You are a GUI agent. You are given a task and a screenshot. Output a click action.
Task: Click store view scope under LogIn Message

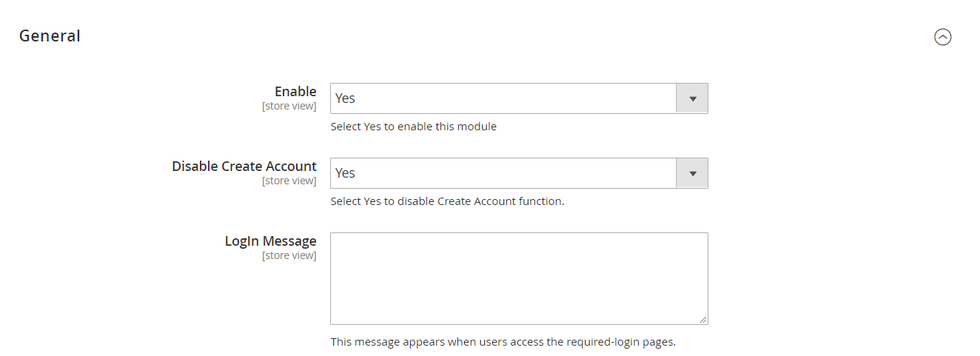point(289,256)
